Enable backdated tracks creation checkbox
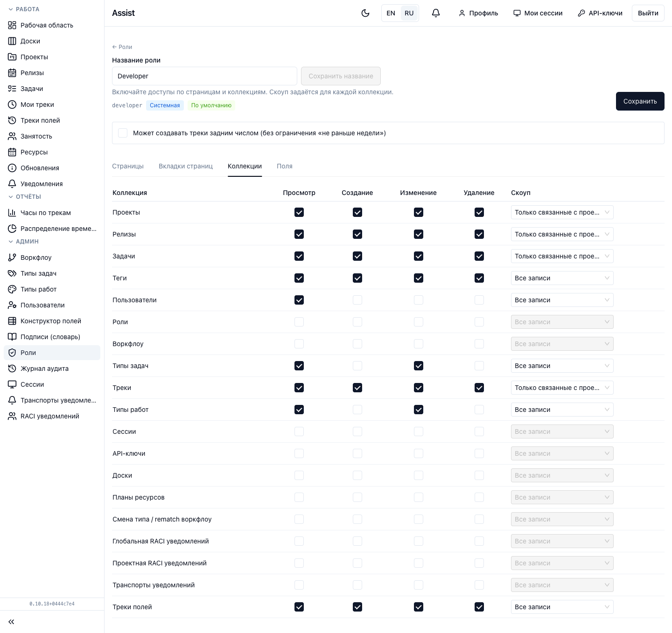Screen dimensions: 672x633 tap(123, 133)
